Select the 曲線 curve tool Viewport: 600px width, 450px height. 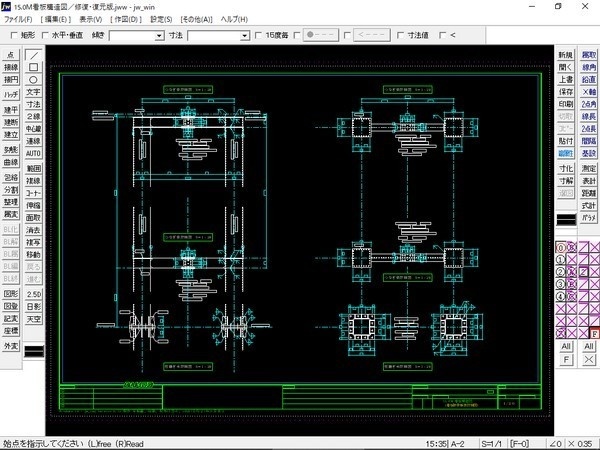coord(11,162)
